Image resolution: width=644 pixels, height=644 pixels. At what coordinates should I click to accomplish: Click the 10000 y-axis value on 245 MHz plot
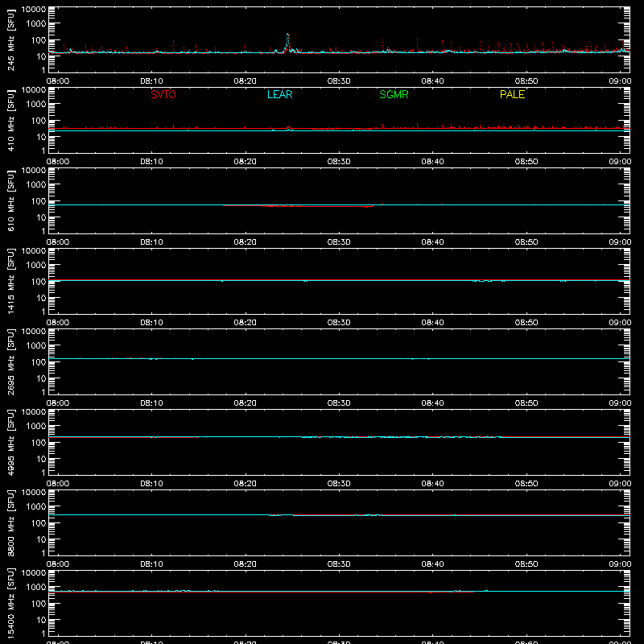(x=34, y=10)
